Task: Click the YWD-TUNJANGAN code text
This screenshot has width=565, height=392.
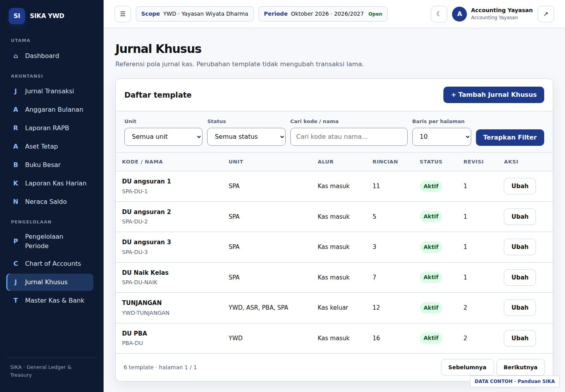Action: pyautogui.click(x=146, y=313)
